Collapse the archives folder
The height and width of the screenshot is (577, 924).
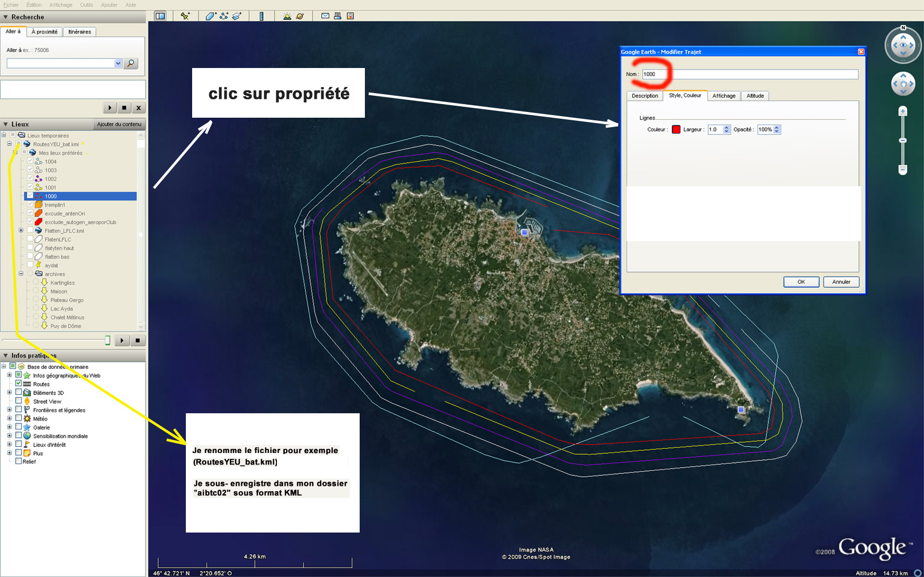click(x=21, y=274)
